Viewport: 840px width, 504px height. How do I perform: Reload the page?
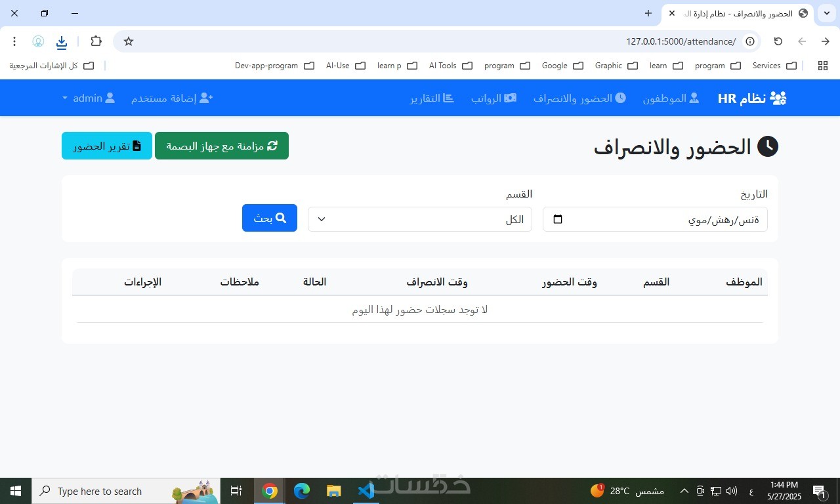tap(778, 41)
